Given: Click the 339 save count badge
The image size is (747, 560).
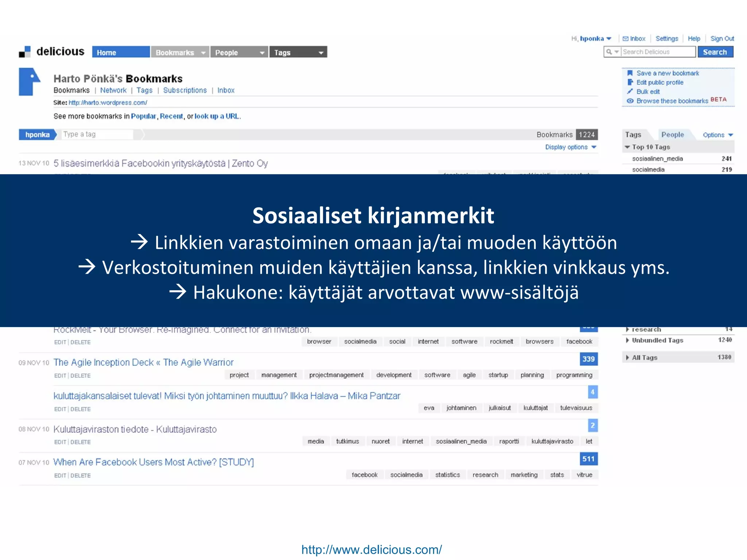Looking at the screenshot, I should [x=588, y=359].
